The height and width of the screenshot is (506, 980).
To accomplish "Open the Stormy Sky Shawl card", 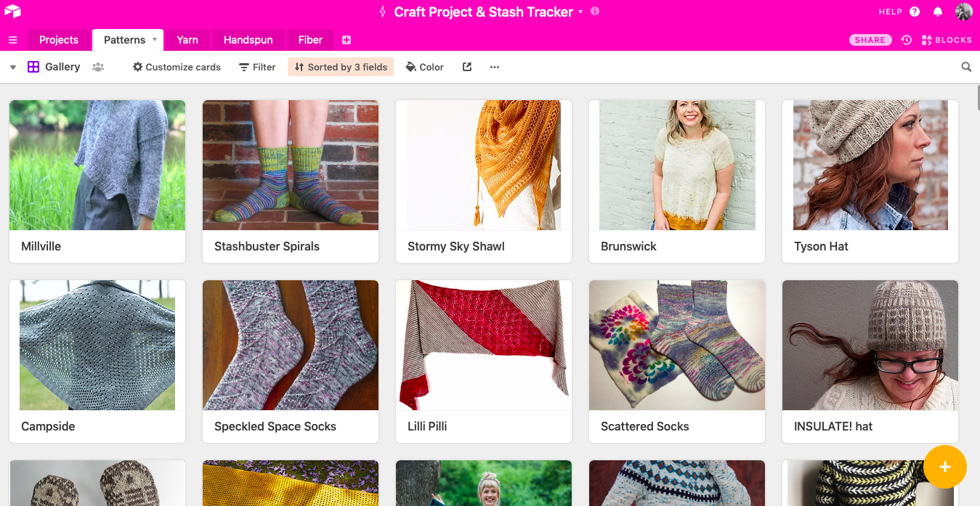I will 483,181.
